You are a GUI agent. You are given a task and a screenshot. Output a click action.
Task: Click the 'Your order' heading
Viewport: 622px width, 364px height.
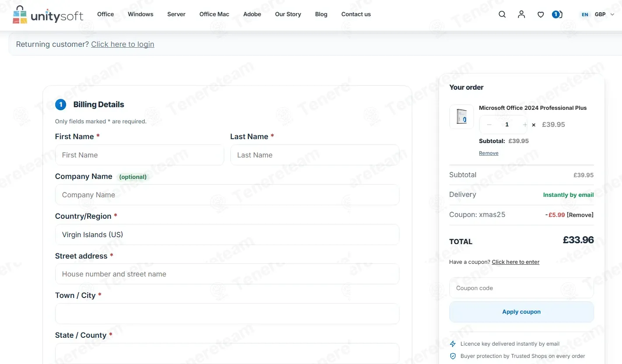(x=467, y=87)
